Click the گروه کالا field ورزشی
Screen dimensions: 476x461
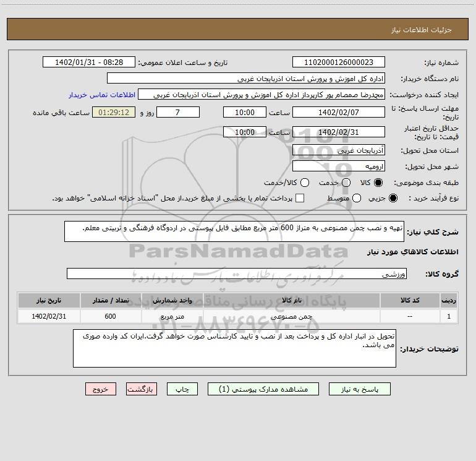pyautogui.click(x=237, y=274)
